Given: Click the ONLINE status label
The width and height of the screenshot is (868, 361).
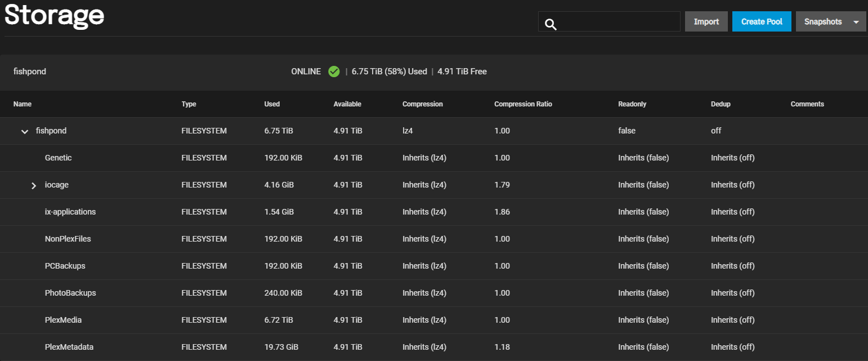Looking at the screenshot, I should pyautogui.click(x=306, y=72).
